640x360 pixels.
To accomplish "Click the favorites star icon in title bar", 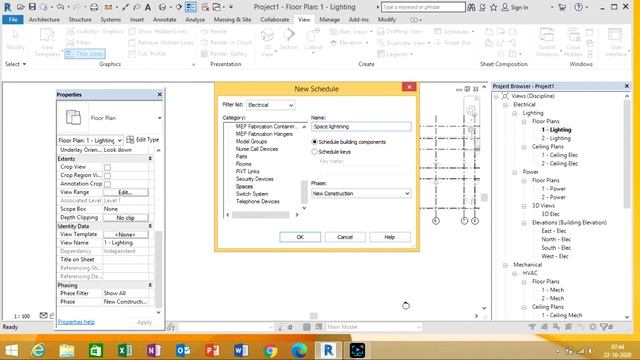I will tap(493, 7).
